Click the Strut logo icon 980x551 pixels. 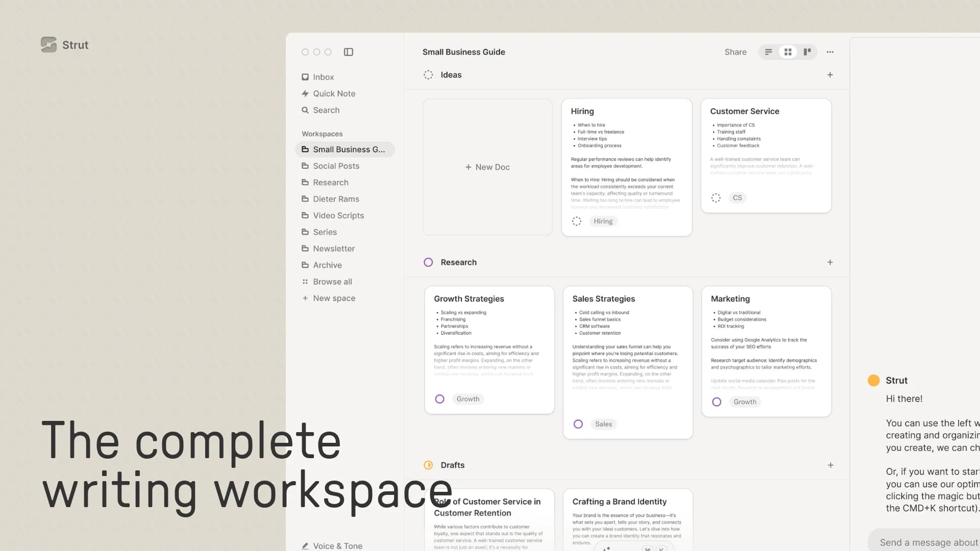pyautogui.click(x=48, y=45)
